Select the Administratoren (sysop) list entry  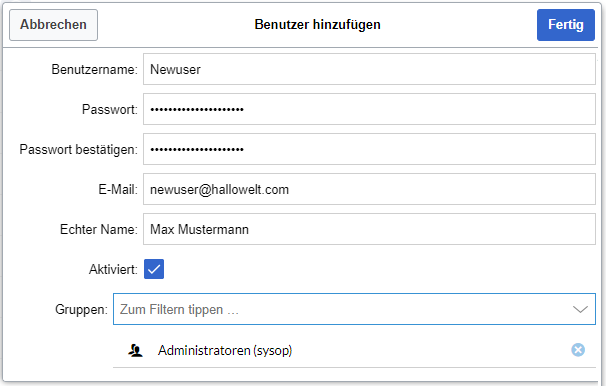point(354,350)
